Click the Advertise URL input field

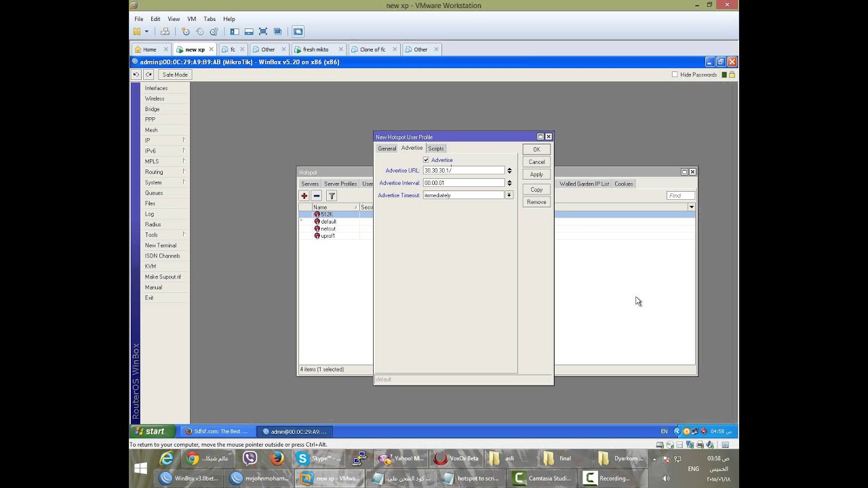pos(464,171)
